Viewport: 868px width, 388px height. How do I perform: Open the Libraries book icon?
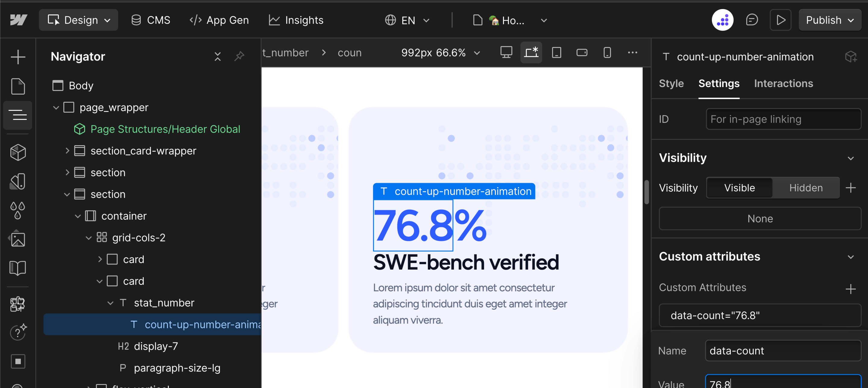[x=18, y=268]
